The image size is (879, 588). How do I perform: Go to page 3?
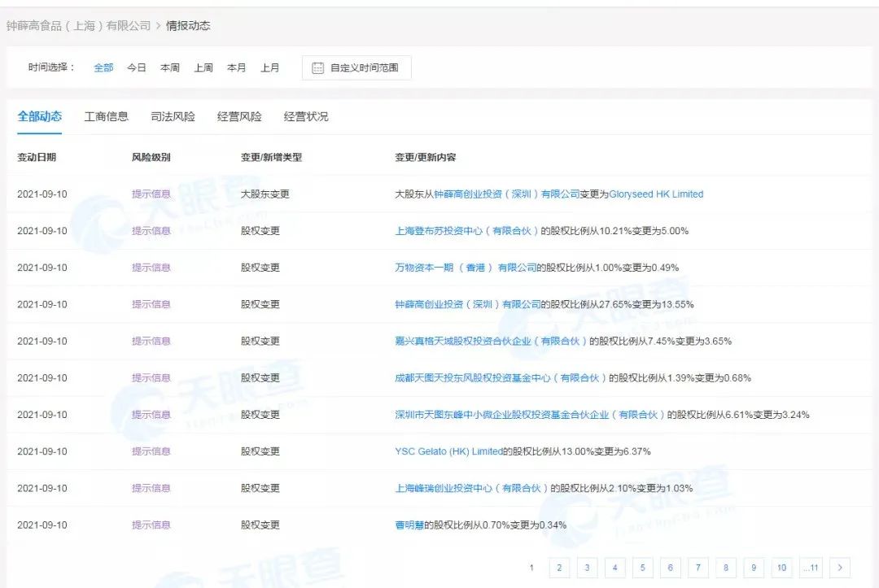pos(587,568)
